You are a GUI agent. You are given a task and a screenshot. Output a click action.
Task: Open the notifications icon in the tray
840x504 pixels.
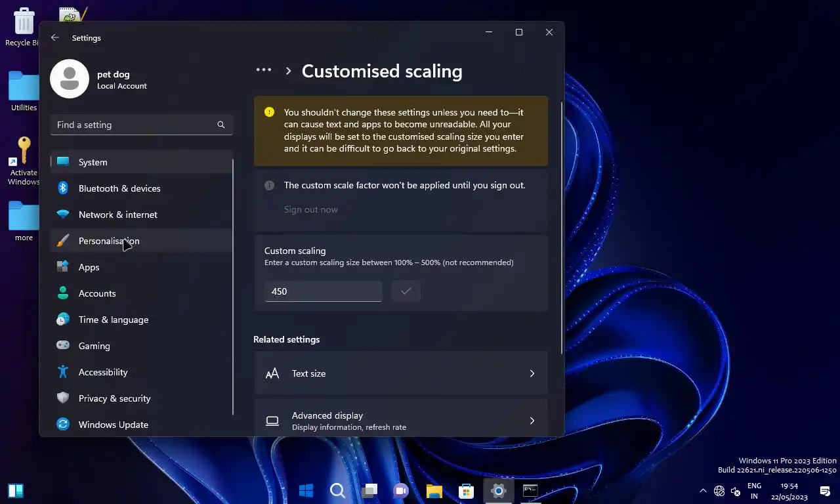click(825, 491)
